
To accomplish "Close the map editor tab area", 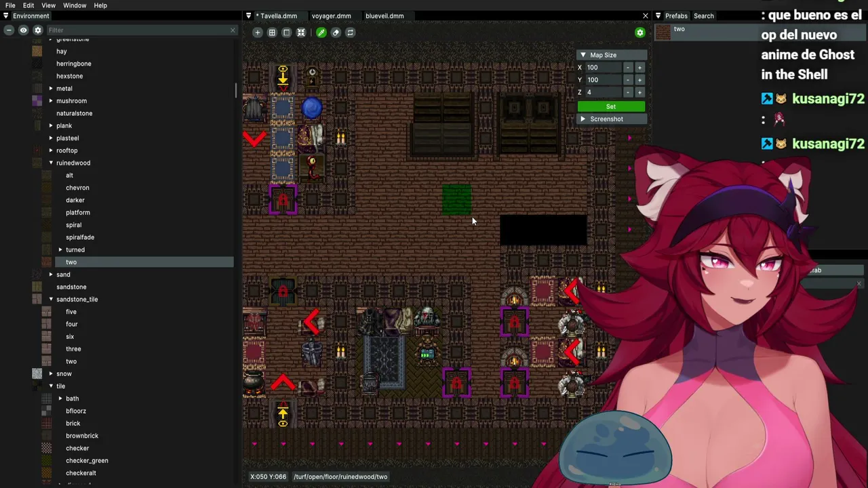I will [x=645, y=16].
